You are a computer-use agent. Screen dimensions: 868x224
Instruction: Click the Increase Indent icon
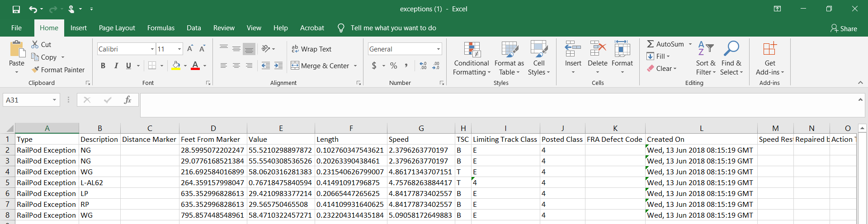point(278,66)
